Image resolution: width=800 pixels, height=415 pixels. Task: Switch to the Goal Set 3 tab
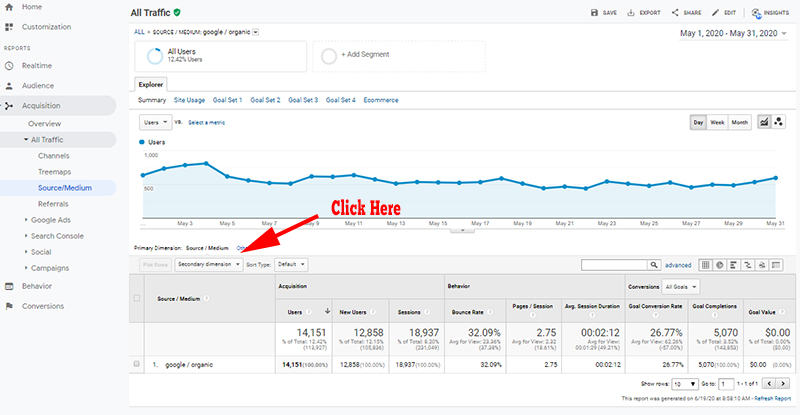coord(303,100)
